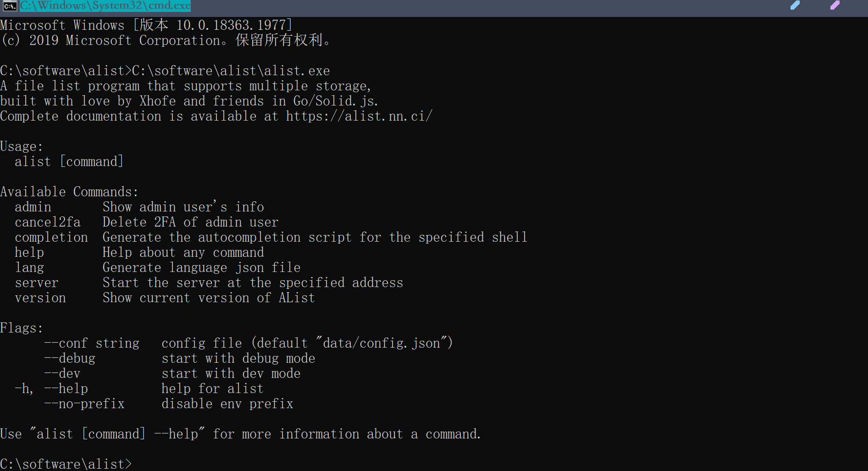This screenshot has height=471, width=868.
Task: Click the "alist [command]" usage line
Action: pos(69,162)
